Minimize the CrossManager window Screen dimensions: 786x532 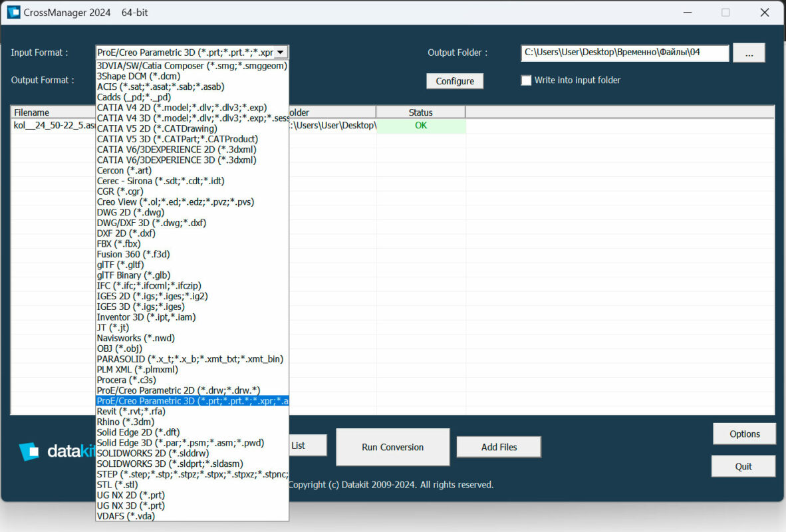pos(688,13)
